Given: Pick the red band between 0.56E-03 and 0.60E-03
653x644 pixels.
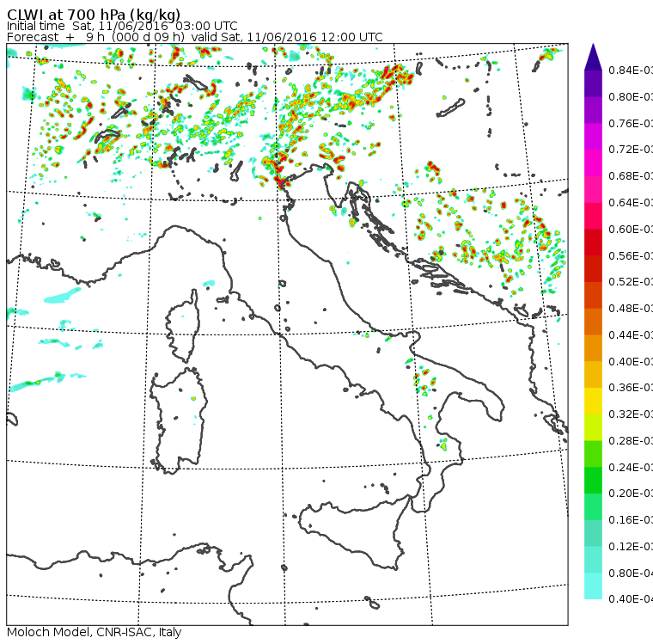Looking at the screenshot, I should pyautogui.click(x=593, y=242).
